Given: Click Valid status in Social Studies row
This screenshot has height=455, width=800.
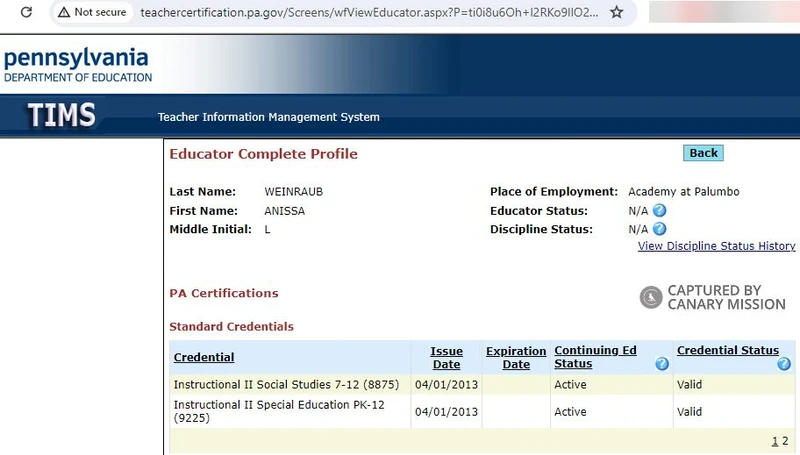Looking at the screenshot, I should click(x=689, y=385).
